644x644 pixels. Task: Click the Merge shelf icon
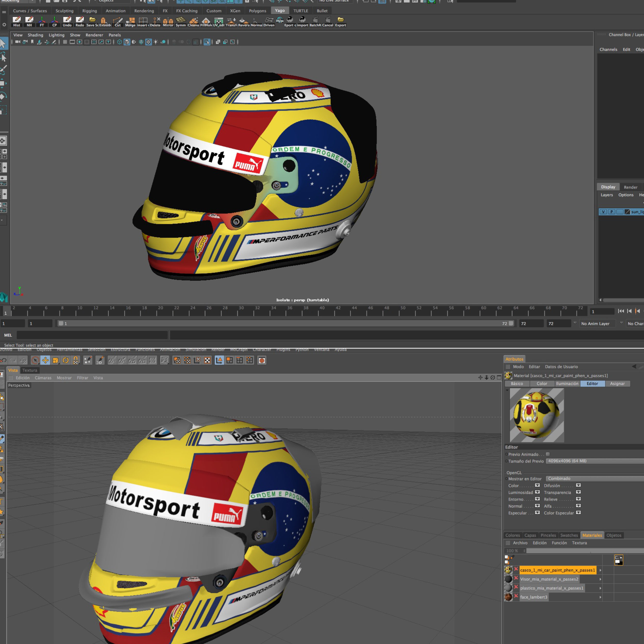coord(130,22)
